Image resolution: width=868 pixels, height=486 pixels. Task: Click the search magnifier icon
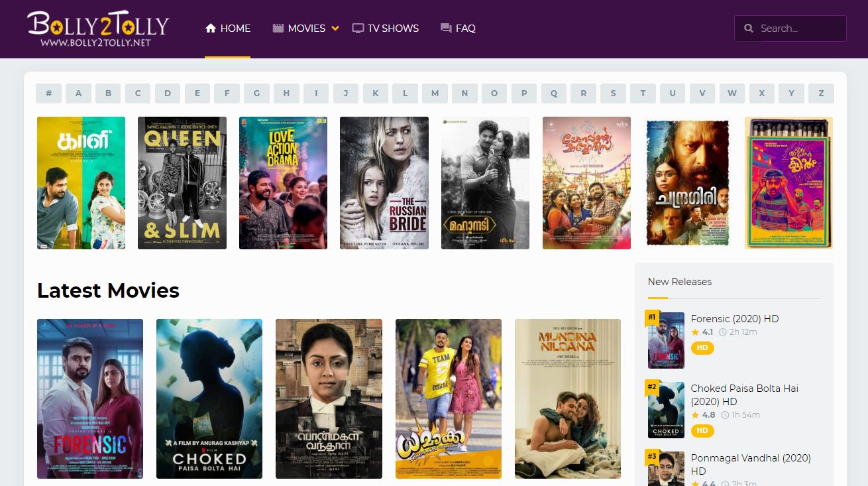[x=749, y=29]
